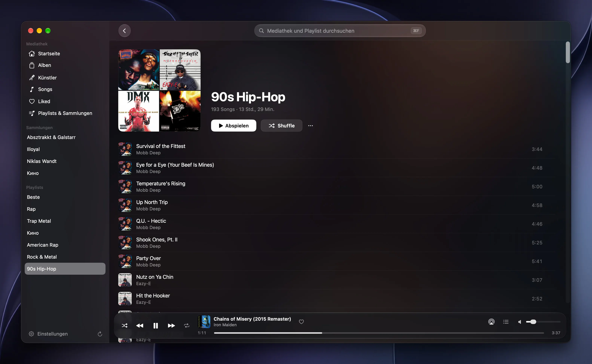Open Einstellungen at sidebar bottom
This screenshot has height=364, width=592.
48,334
